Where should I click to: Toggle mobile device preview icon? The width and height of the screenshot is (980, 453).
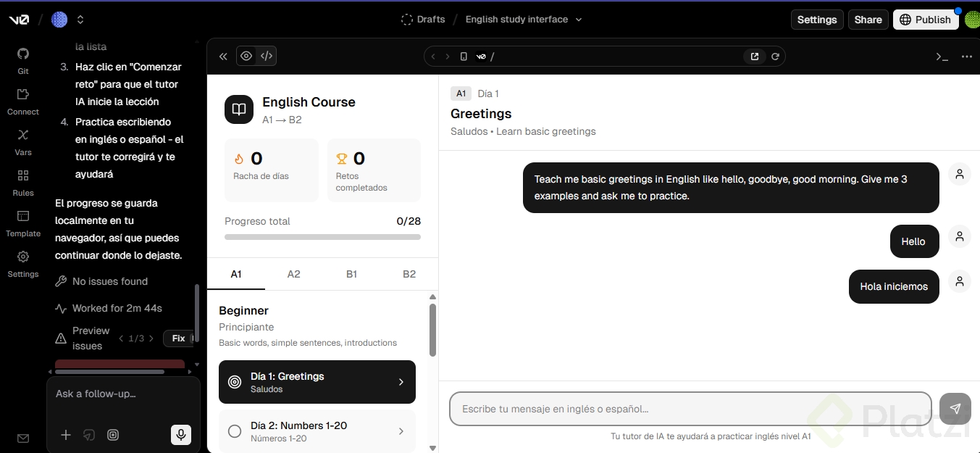point(464,57)
